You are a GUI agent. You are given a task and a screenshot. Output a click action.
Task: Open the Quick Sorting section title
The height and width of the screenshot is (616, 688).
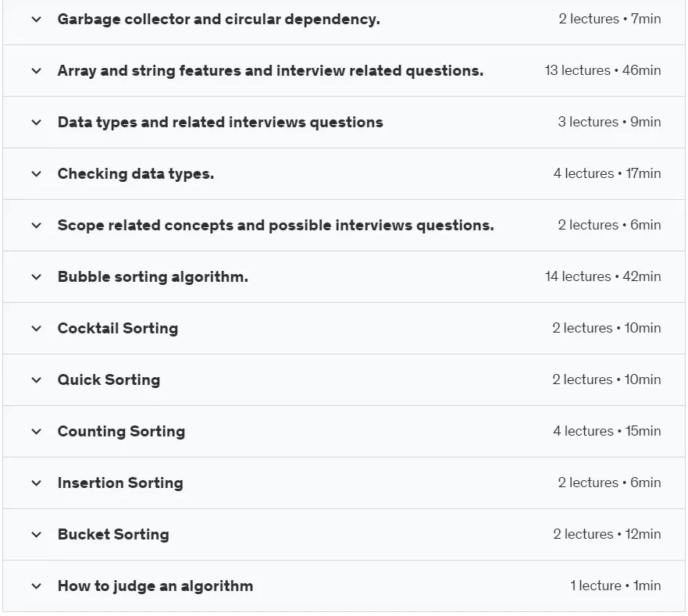tap(109, 380)
